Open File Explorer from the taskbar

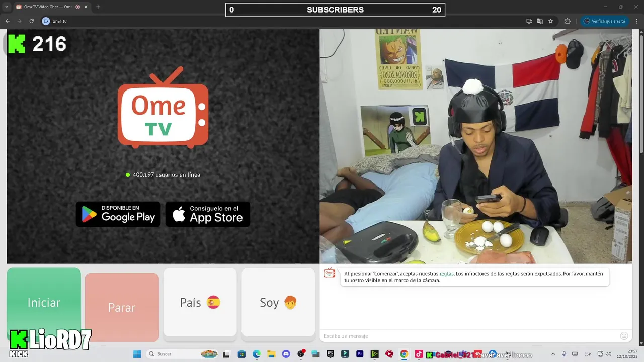271,354
